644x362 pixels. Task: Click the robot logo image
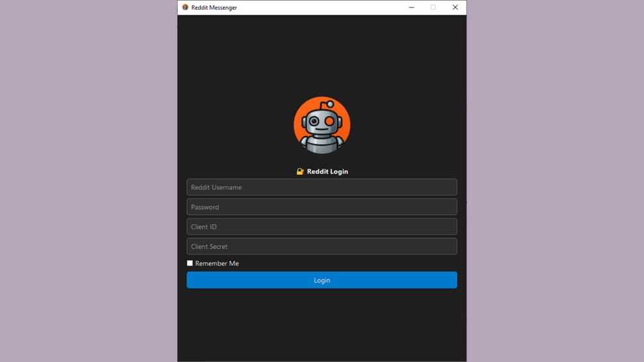click(322, 125)
